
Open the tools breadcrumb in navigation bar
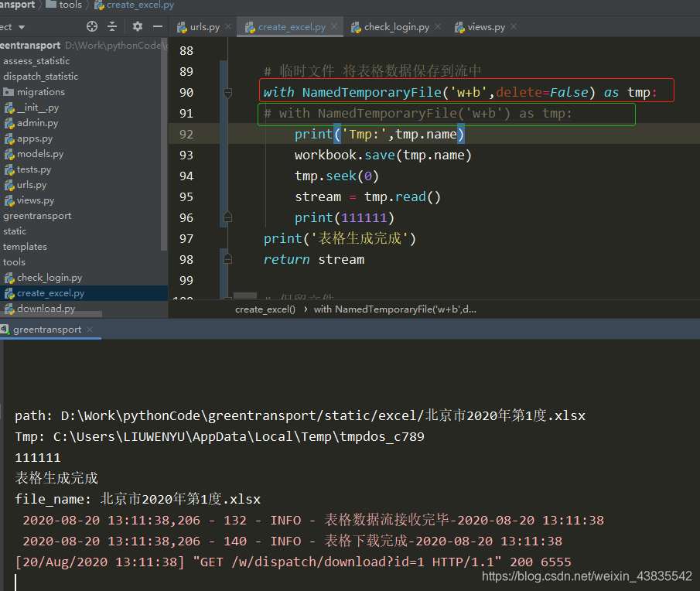(65, 5)
